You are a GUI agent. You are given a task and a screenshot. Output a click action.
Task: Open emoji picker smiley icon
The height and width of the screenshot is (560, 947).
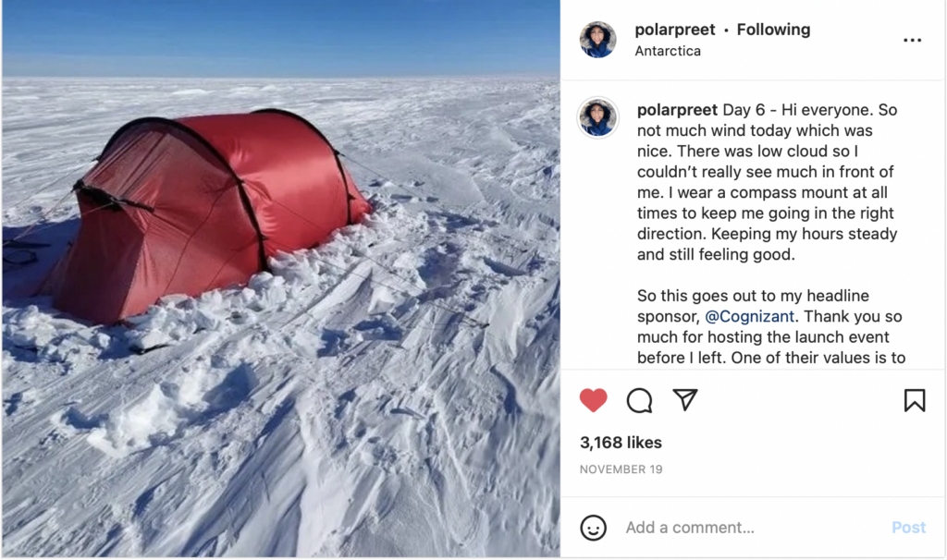[593, 528]
